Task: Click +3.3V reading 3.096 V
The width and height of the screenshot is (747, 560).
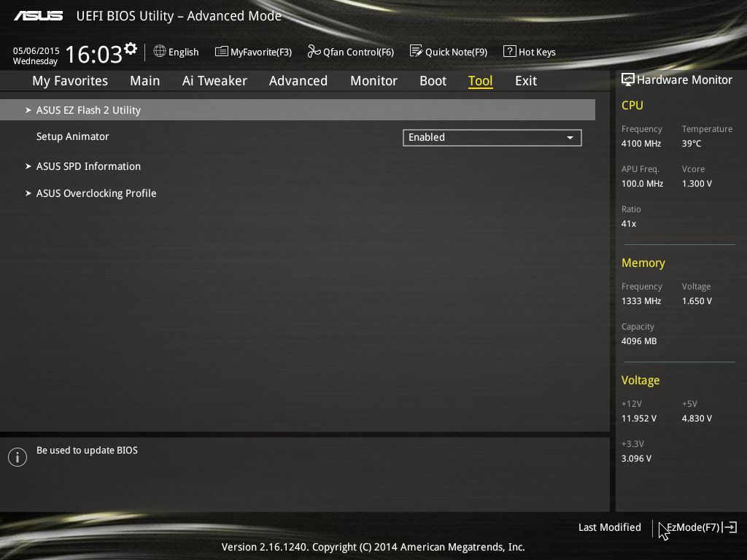Action: pyautogui.click(x=636, y=458)
